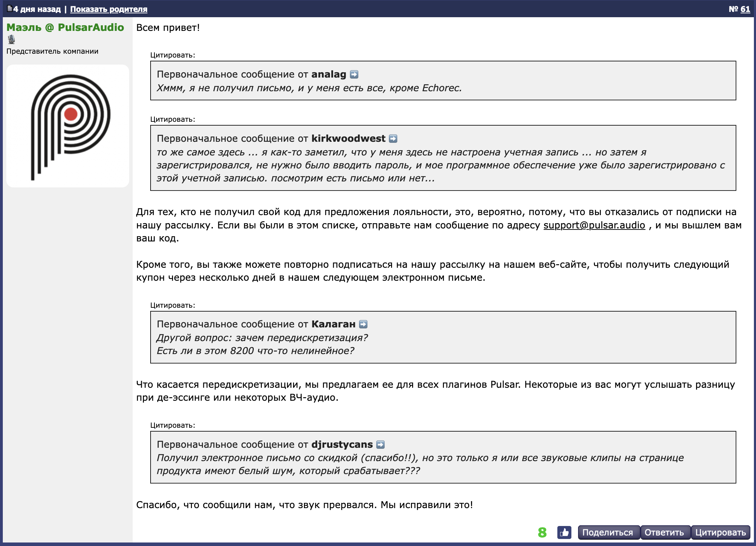Open Маэль @ PulsarAudio user profile
The image size is (756, 546).
pos(65,27)
